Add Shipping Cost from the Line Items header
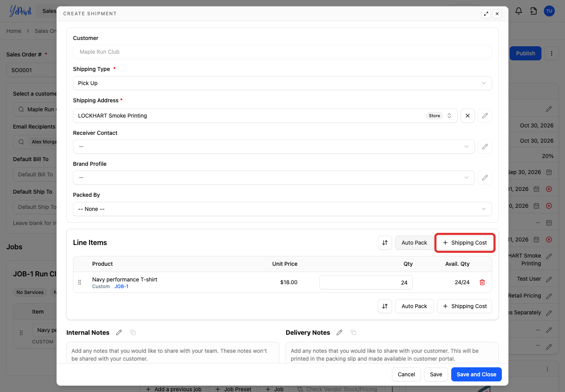This screenshot has height=392, width=565. tap(465, 243)
